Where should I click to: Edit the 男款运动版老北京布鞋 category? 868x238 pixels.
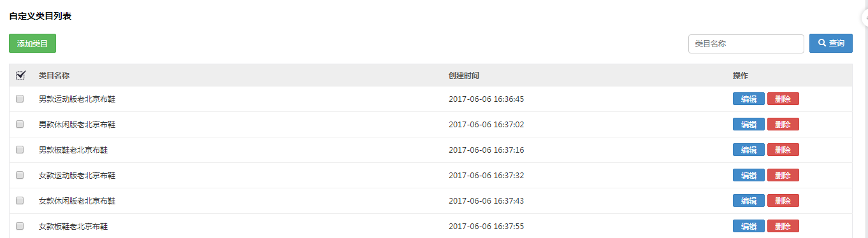(748, 99)
